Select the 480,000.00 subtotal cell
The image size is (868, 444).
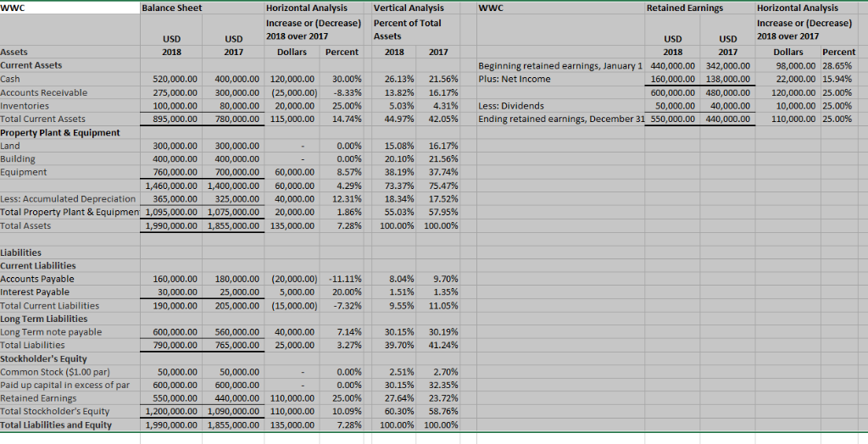click(728, 92)
